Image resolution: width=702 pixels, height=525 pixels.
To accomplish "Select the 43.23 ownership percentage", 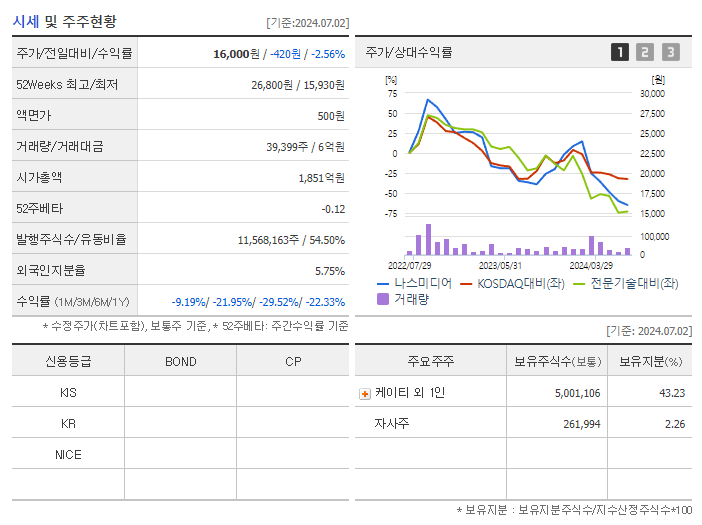I will click(672, 393).
